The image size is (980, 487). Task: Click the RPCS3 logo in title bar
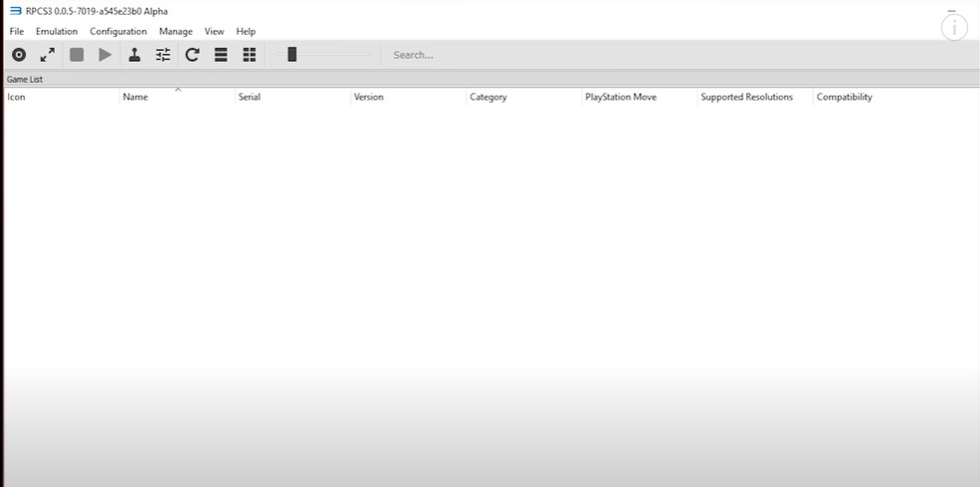[16, 11]
